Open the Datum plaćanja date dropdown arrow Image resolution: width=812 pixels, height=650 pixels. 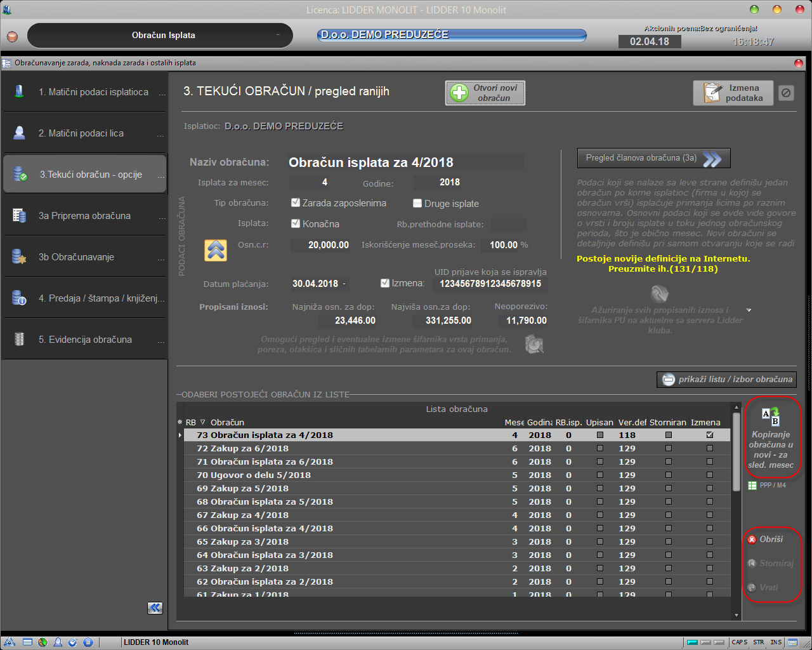[x=344, y=284]
